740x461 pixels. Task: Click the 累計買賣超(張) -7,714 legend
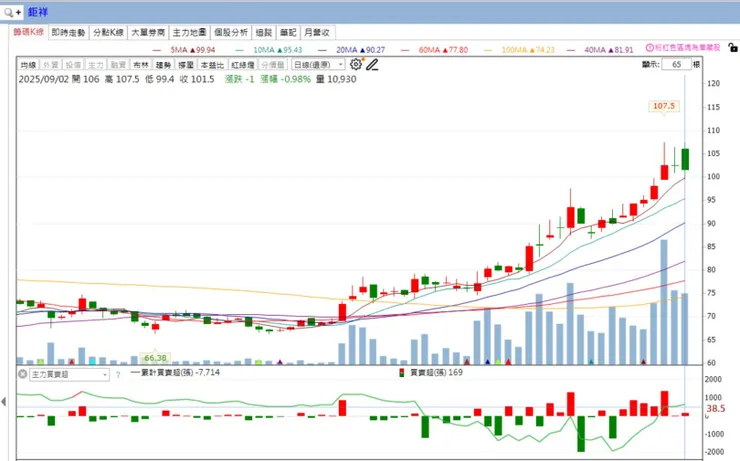175,372
